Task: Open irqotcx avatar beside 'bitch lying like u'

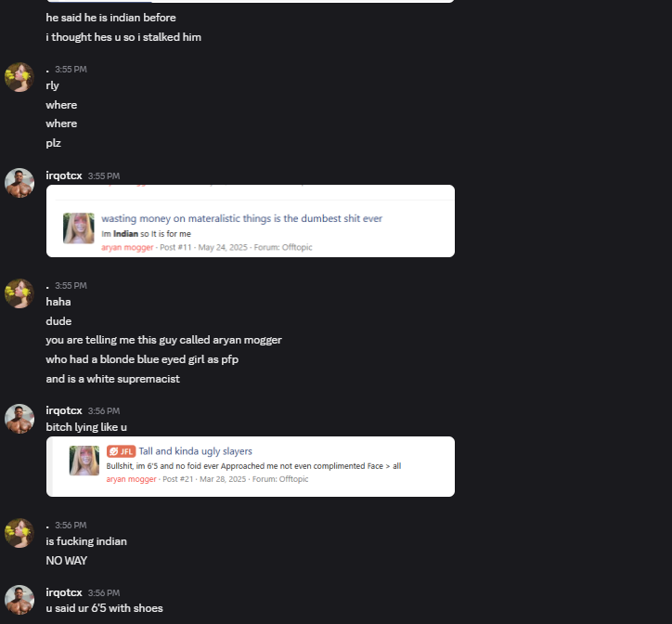Action: point(19,419)
